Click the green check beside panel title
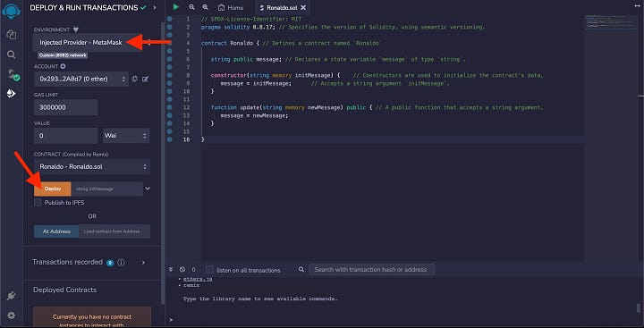644x328 pixels. click(143, 7)
